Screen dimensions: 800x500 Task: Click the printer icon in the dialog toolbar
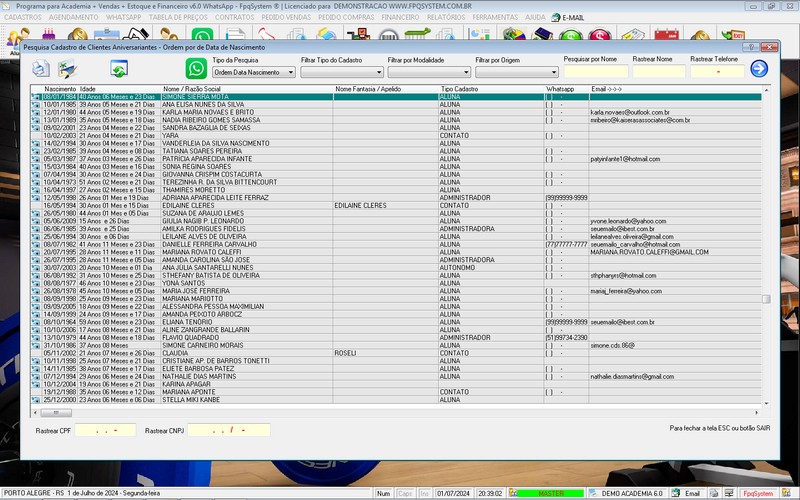[x=40, y=69]
